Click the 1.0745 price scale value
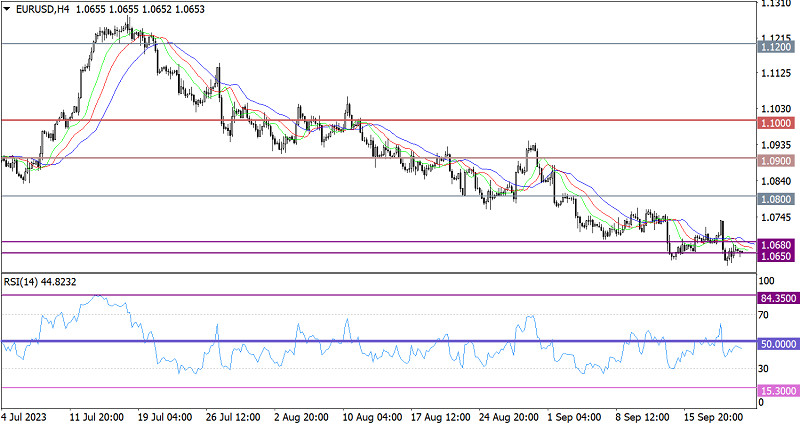 (x=776, y=217)
